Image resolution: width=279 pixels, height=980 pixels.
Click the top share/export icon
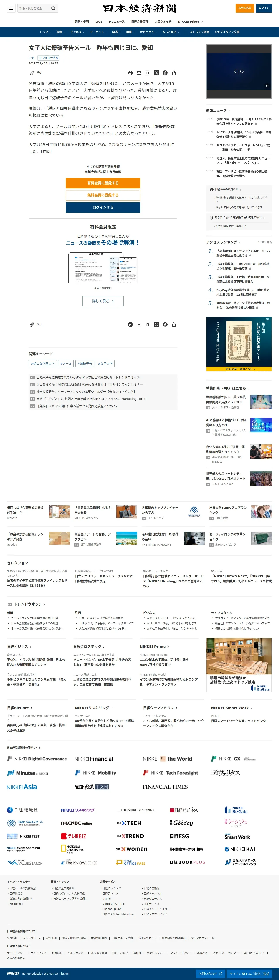point(174,73)
